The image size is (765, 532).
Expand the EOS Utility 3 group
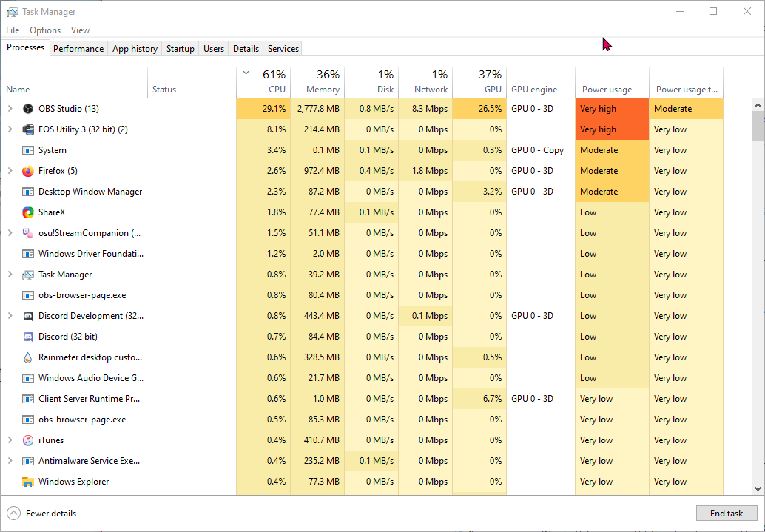[10, 129]
